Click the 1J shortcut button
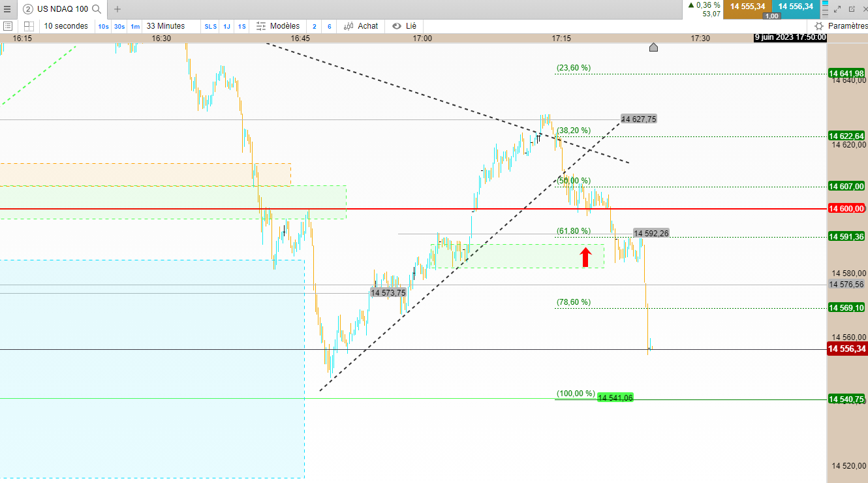This screenshot has height=483, width=868. click(226, 26)
